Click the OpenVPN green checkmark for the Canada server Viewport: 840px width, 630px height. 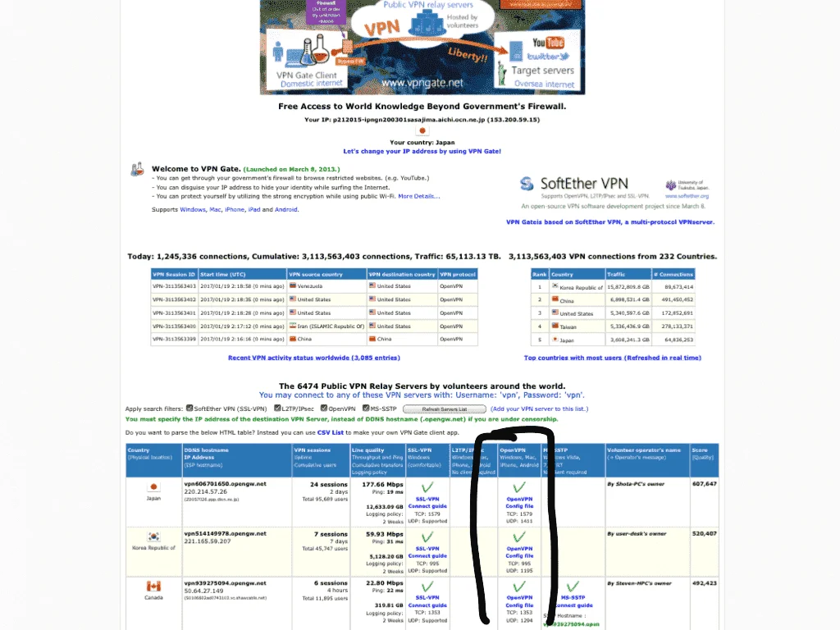click(x=519, y=587)
